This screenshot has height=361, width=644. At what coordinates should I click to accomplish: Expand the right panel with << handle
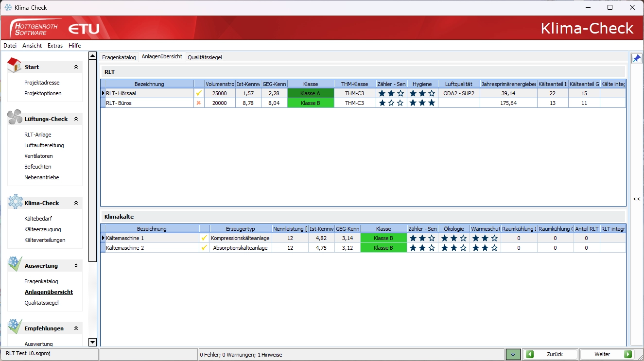636,199
